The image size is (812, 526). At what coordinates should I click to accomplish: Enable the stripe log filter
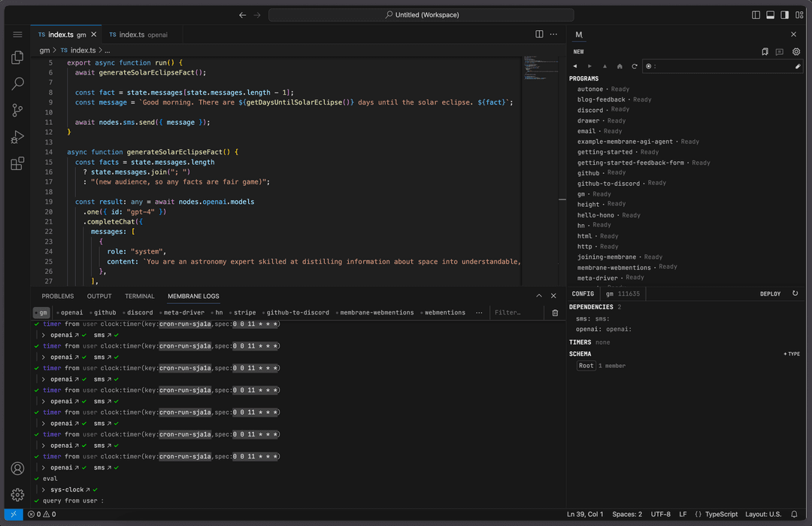(245, 312)
